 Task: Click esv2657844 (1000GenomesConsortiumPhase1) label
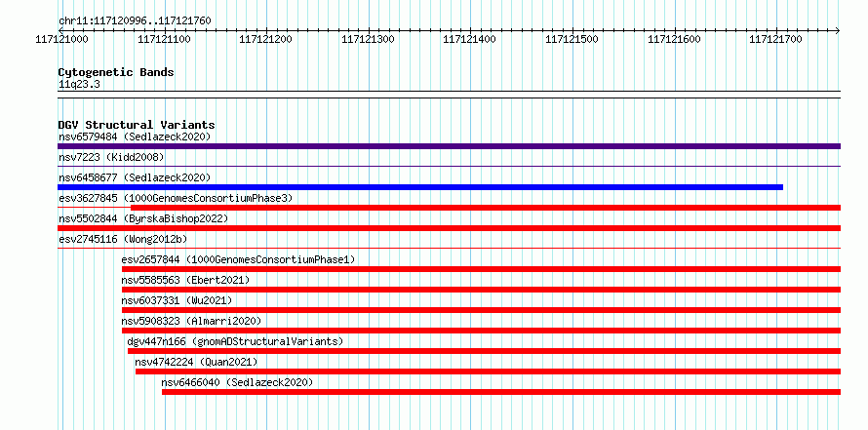tap(238, 259)
